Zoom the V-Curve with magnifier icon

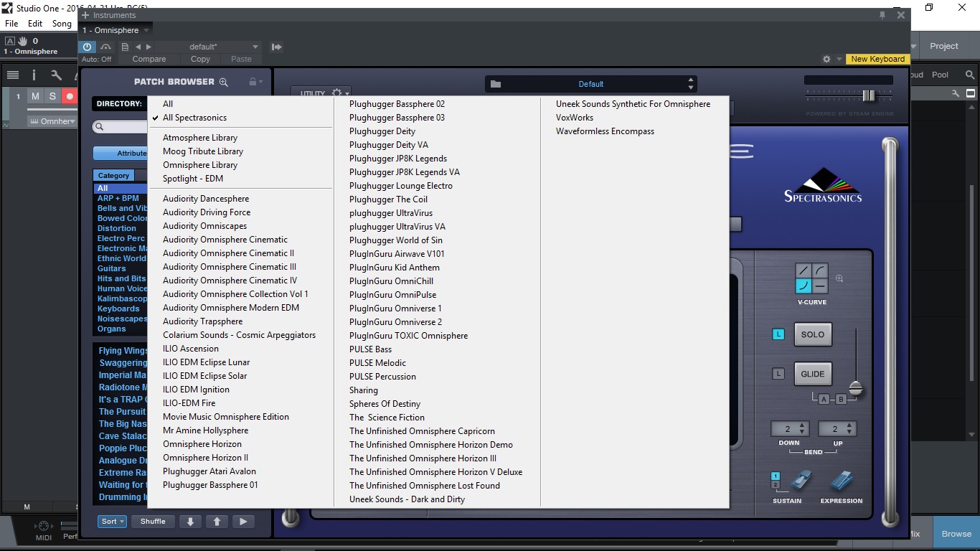coord(839,279)
